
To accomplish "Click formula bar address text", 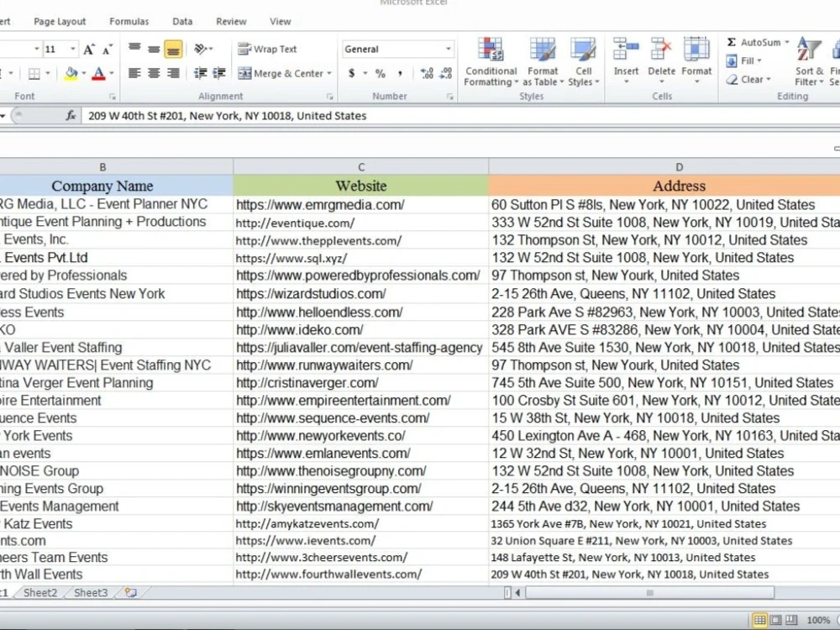I will (x=227, y=116).
